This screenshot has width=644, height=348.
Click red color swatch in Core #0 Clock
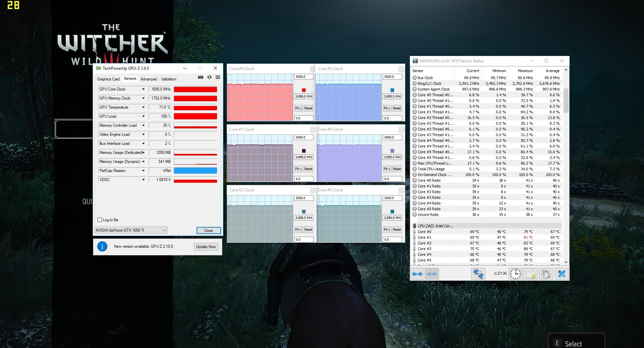pos(304,90)
